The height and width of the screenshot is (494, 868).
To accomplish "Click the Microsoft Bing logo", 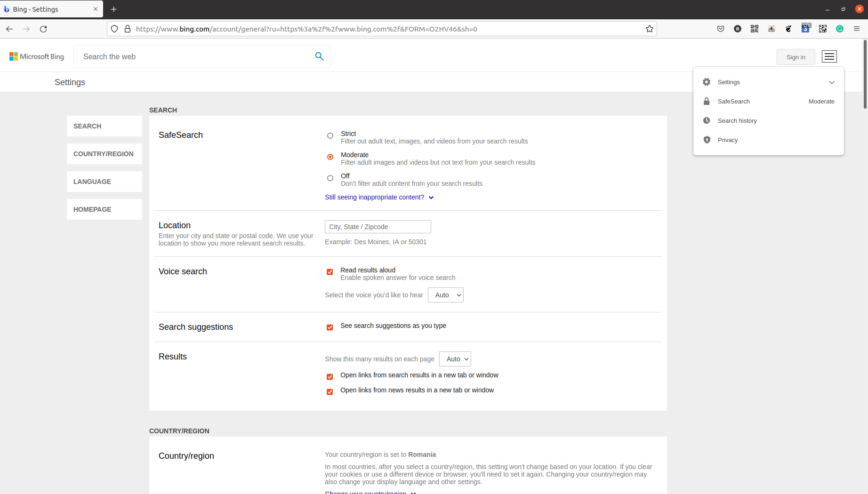I will [36, 56].
